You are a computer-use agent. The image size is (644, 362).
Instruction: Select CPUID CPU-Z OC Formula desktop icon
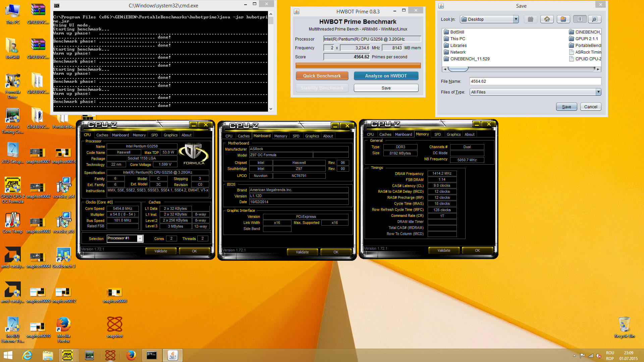coord(13,190)
